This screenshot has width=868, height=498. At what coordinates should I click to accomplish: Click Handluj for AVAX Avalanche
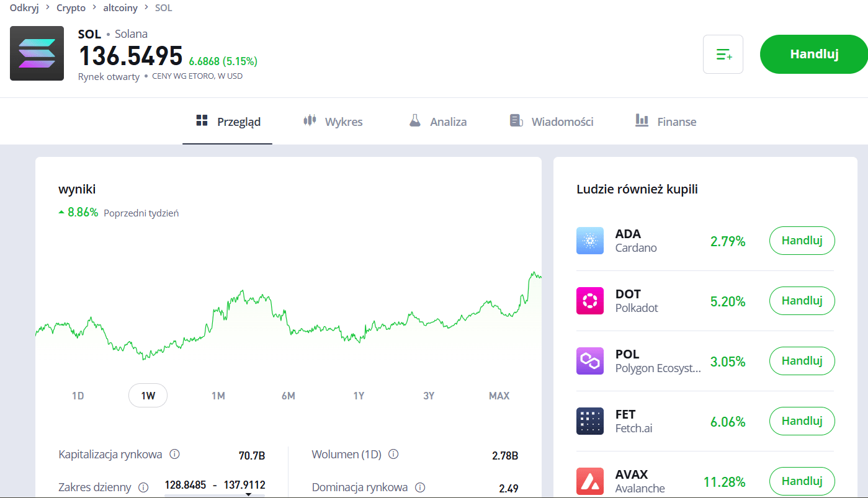point(802,481)
